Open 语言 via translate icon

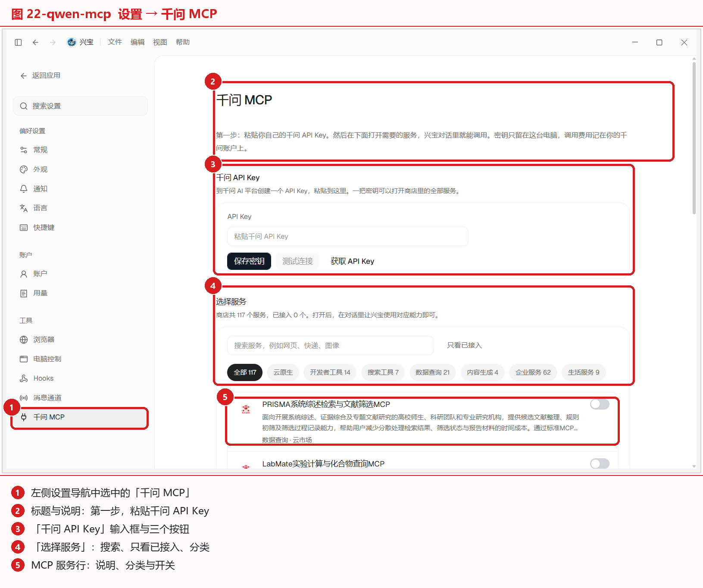(x=24, y=208)
